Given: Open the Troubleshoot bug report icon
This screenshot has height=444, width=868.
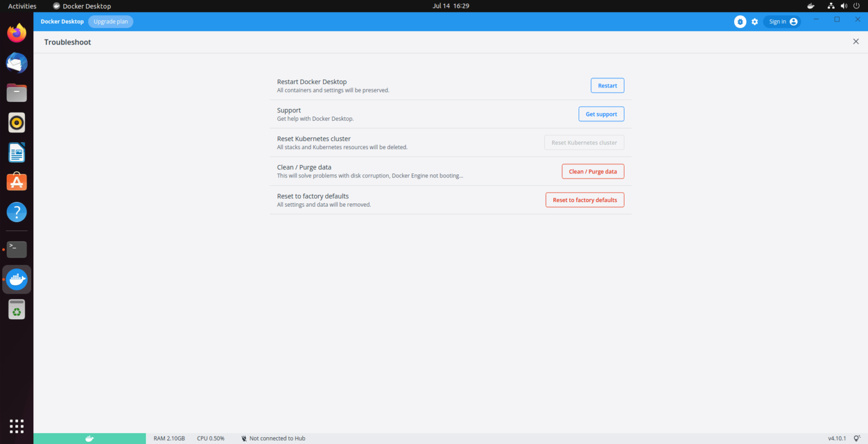Looking at the screenshot, I should tap(740, 21).
